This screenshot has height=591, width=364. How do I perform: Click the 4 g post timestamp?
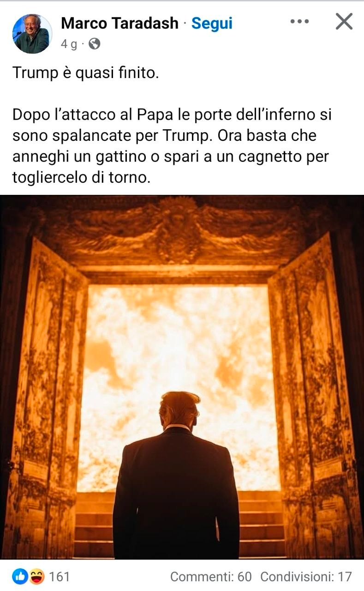(69, 44)
